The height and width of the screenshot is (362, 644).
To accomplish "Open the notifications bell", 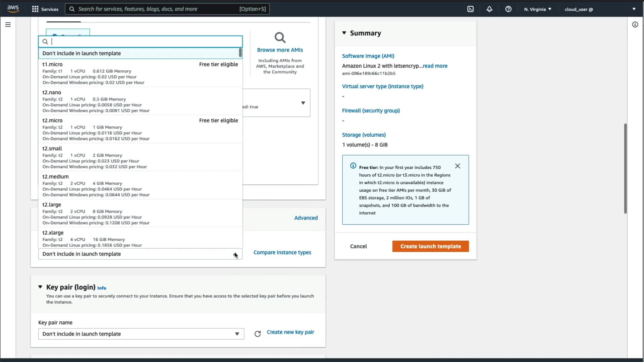I will coord(489,9).
